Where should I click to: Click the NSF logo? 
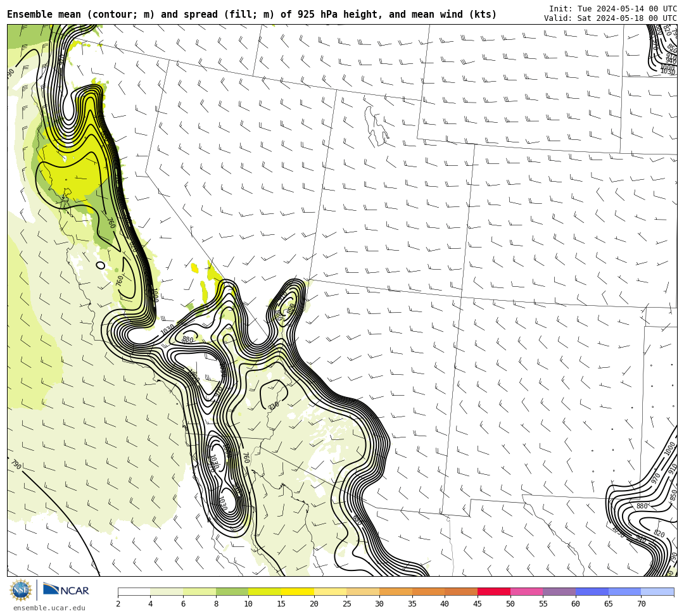[21, 590]
